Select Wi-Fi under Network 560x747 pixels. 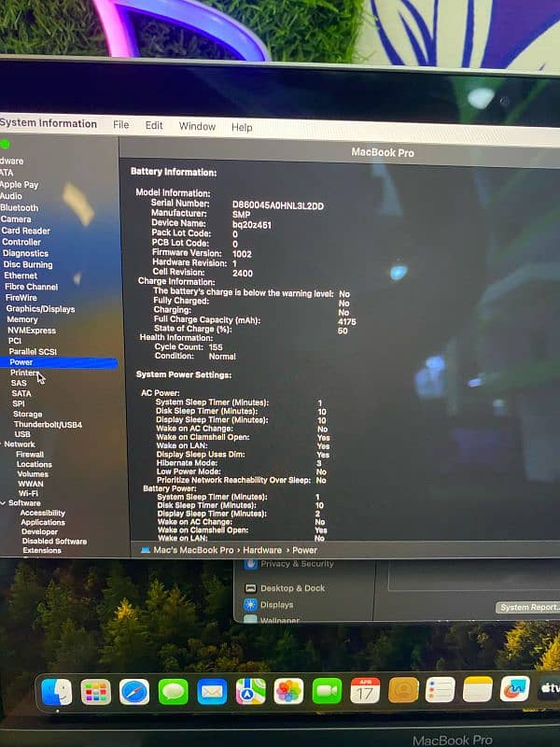[x=28, y=493]
